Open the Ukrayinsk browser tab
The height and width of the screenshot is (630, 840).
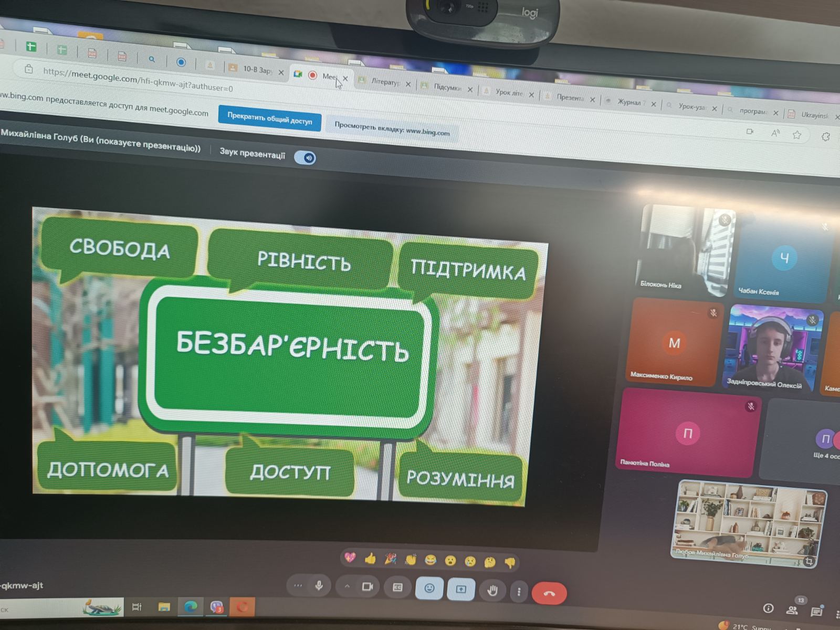click(x=811, y=115)
